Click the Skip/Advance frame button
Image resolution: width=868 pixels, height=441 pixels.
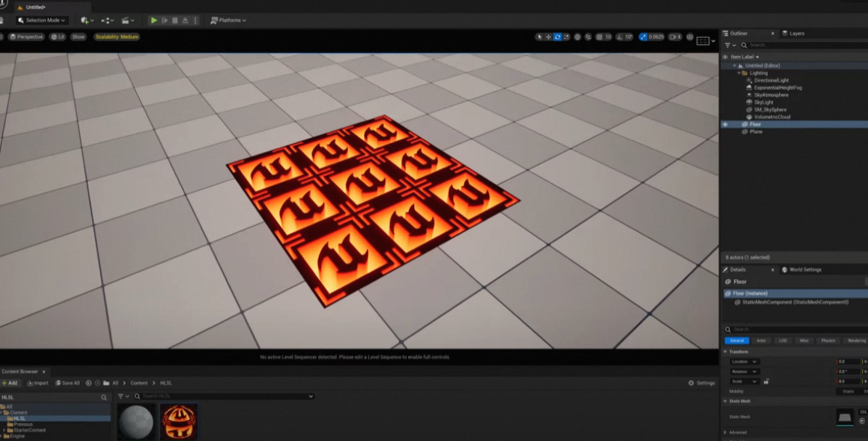(164, 20)
